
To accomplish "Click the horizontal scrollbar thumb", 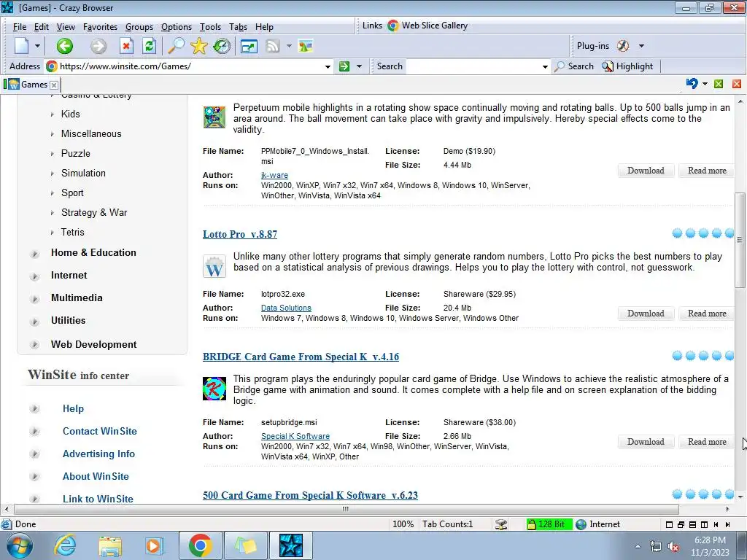I will click(346, 509).
